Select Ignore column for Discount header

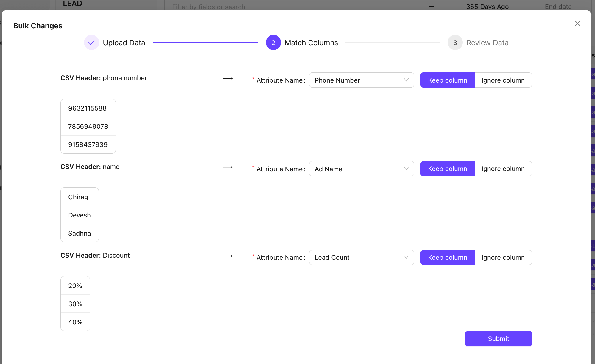503,258
